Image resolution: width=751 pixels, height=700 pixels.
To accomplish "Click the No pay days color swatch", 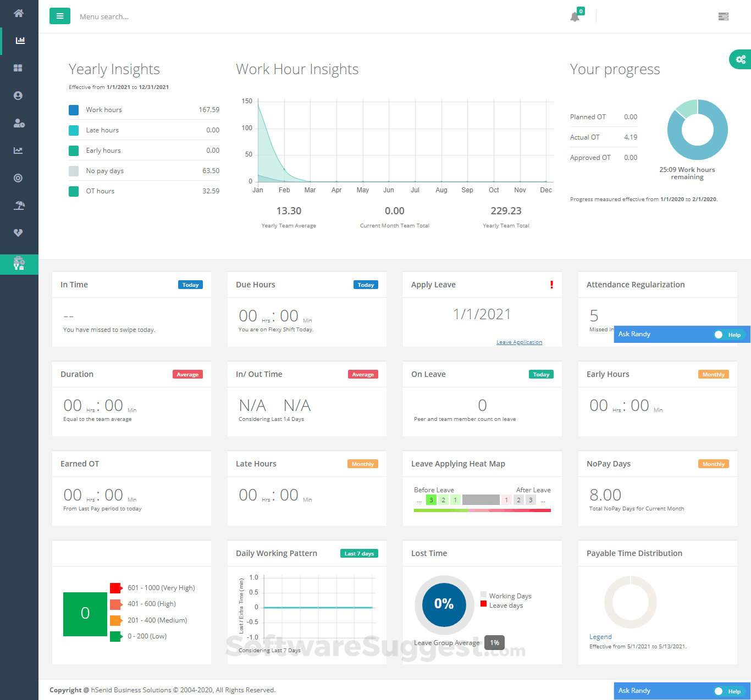I will point(74,171).
